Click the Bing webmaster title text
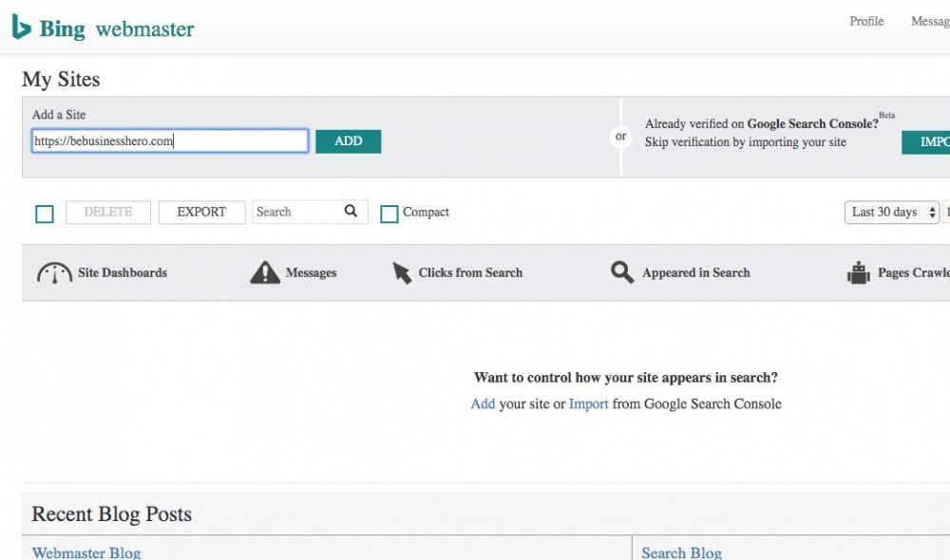This screenshot has height=560, width=950. pyautogui.click(x=117, y=28)
